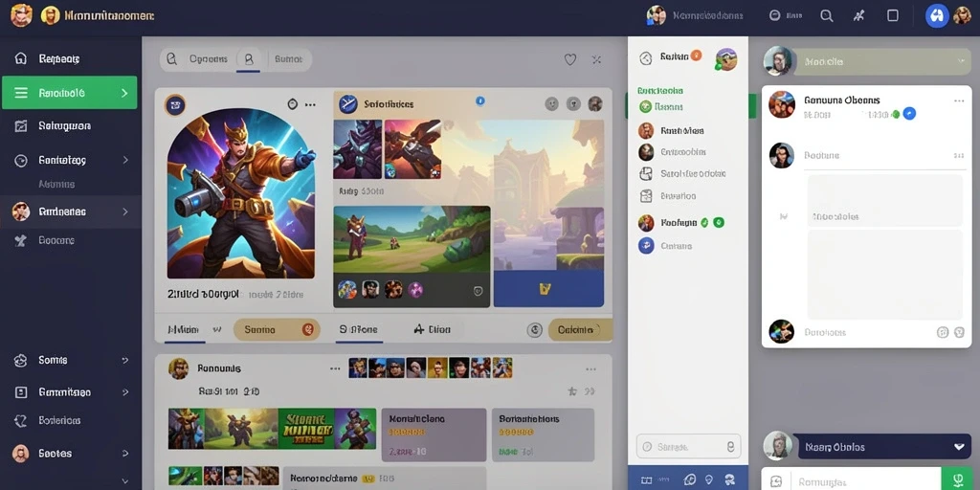
Task: Click the collapse arrows icon beside the heart
Action: tap(597, 59)
